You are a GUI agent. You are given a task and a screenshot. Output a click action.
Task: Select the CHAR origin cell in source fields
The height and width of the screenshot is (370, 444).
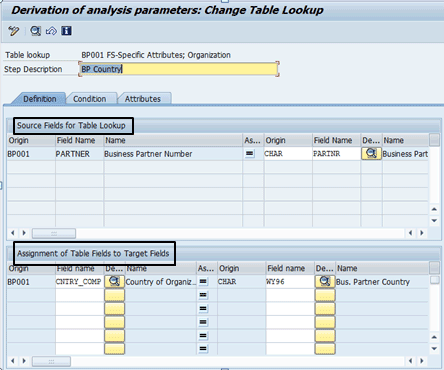pyautogui.click(x=288, y=154)
